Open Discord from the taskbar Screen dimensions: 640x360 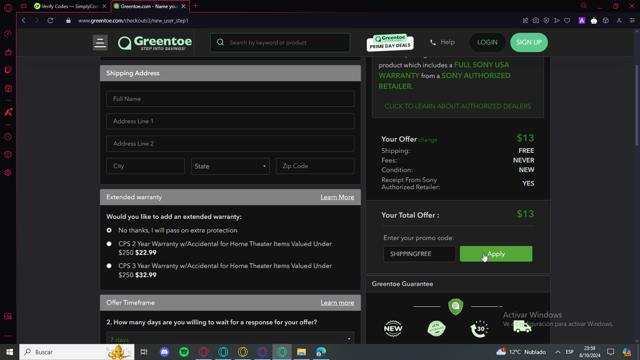[x=164, y=352]
